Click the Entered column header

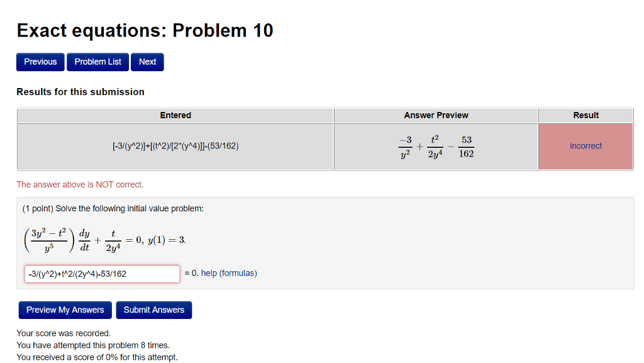[x=175, y=115]
